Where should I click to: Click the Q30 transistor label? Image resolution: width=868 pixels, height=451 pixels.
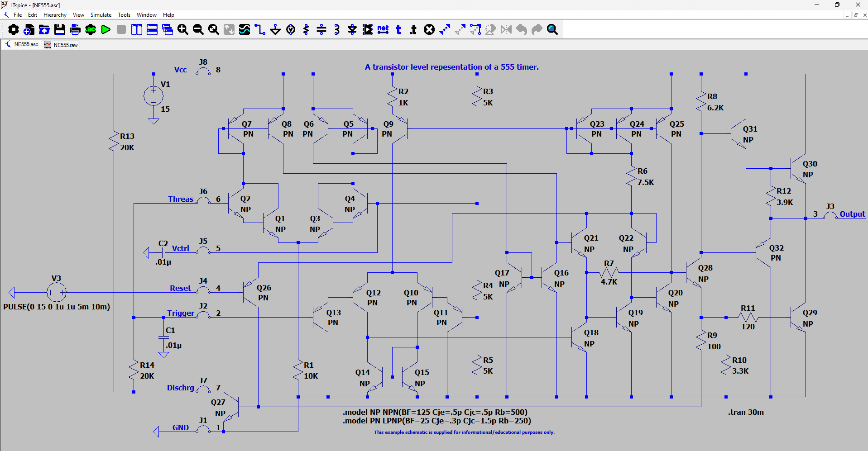coord(810,164)
